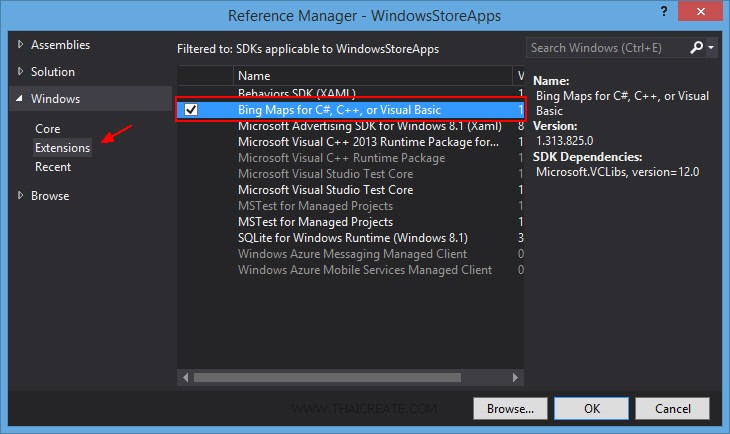Image resolution: width=730 pixels, height=434 pixels.
Task: Expand the Solution section
Action: 20,71
